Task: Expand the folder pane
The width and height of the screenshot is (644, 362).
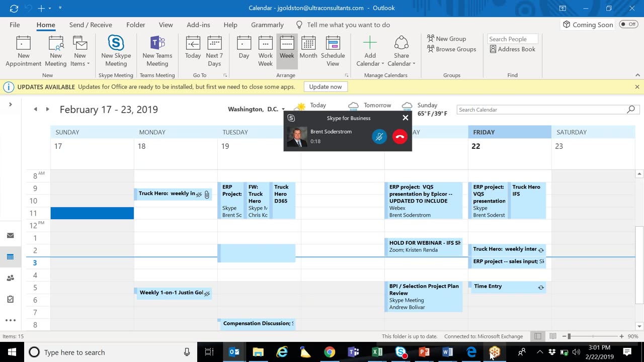Action: coord(10,105)
